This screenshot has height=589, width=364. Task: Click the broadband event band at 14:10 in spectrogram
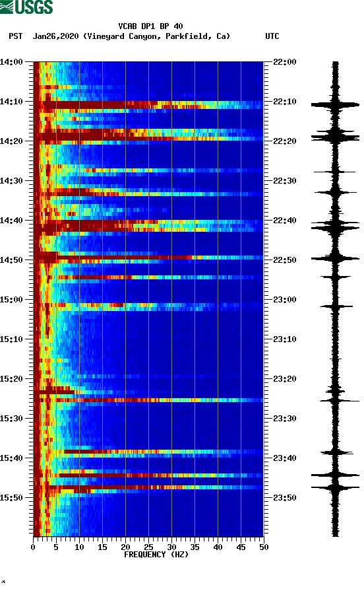[x=148, y=105]
